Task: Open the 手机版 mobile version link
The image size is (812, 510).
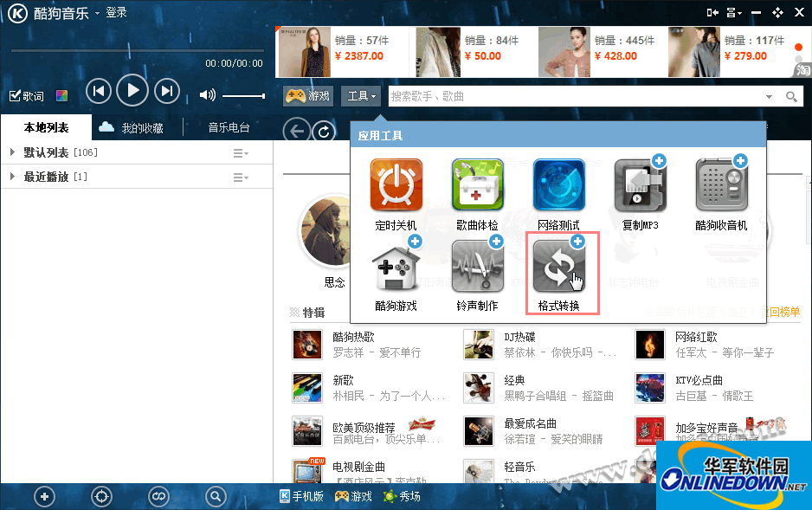Action: point(301,496)
